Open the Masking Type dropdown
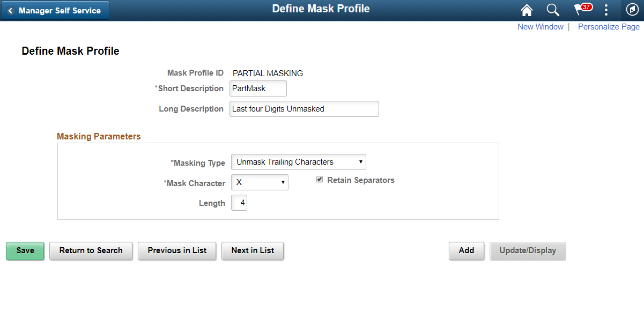644x325 pixels. tap(298, 161)
